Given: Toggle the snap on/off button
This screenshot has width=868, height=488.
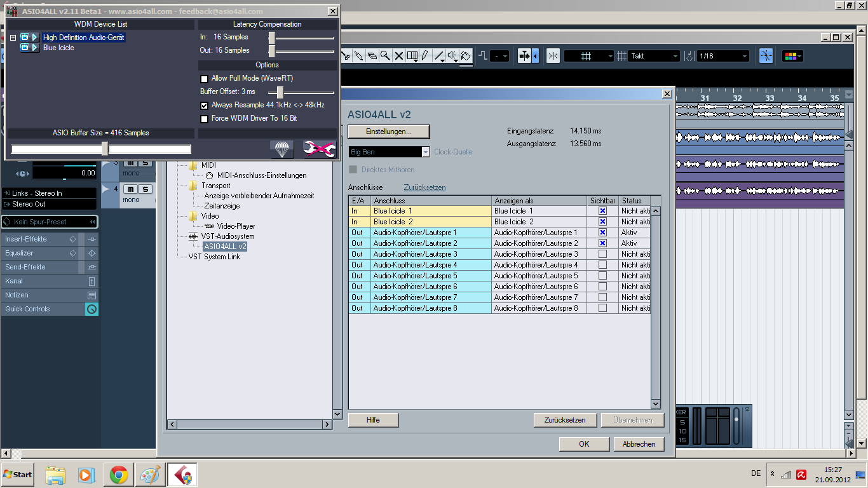Looking at the screenshot, I should tap(552, 56).
